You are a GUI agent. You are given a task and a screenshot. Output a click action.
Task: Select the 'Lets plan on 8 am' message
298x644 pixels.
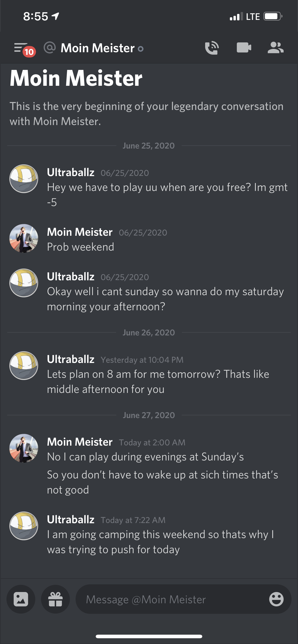(x=158, y=381)
